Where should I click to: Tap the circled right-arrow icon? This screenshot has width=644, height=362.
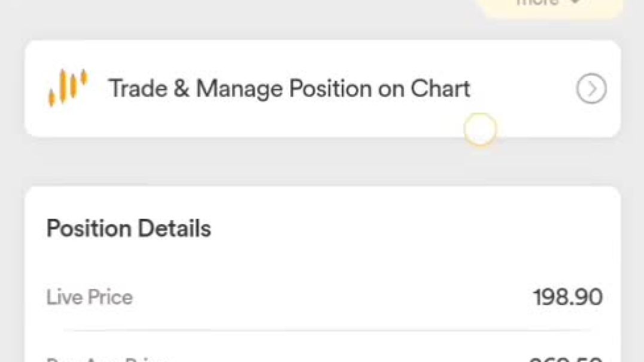[x=591, y=89]
